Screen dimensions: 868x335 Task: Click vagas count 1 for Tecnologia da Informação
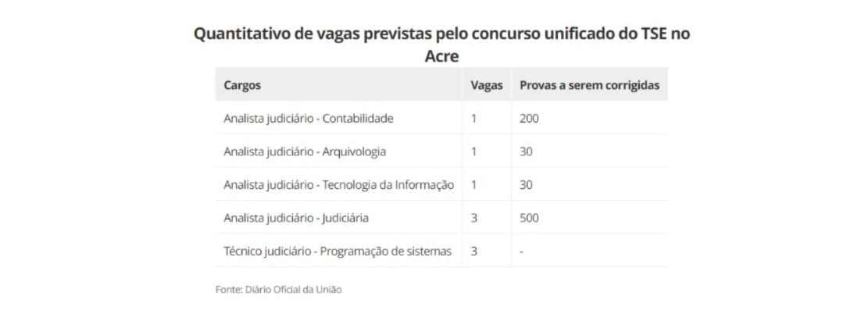point(474,184)
